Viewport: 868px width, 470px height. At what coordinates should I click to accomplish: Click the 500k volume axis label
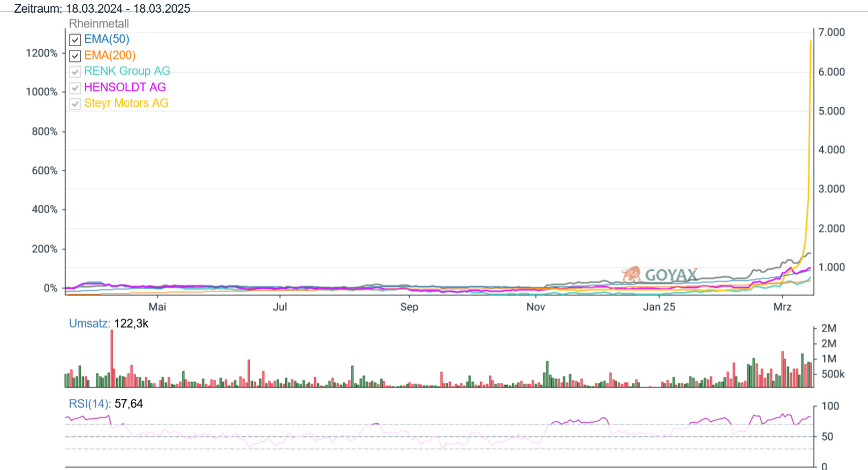833,374
